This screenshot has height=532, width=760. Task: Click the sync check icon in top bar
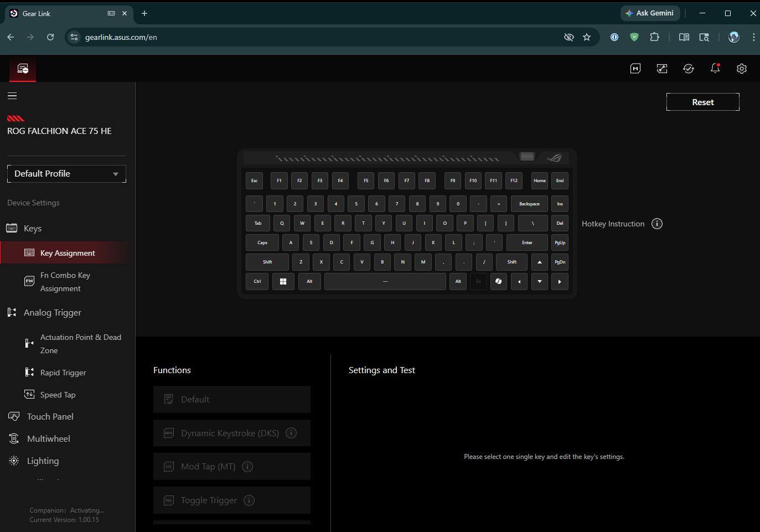(689, 69)
